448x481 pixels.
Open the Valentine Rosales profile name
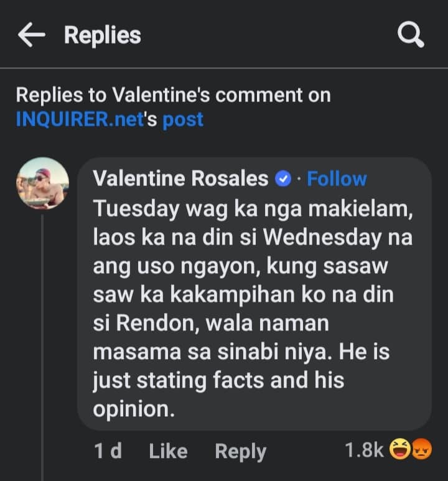180,179
